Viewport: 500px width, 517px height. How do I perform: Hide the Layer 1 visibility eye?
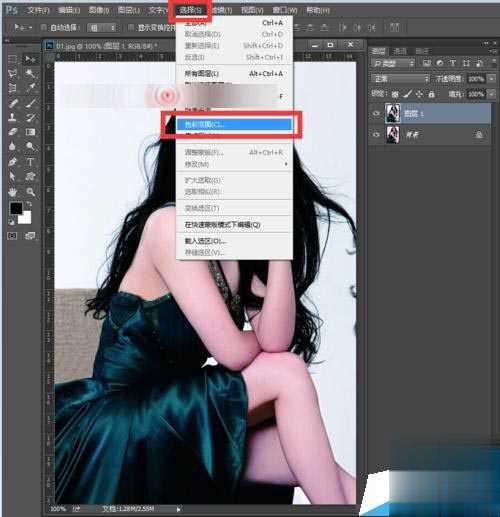point(376,114)
